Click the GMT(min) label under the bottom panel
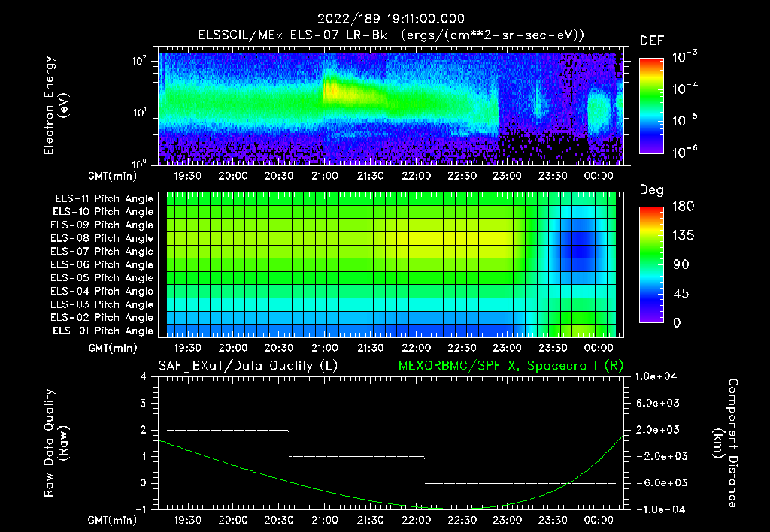The width and height of the screenshot is (770, 532). coord(113,520)
